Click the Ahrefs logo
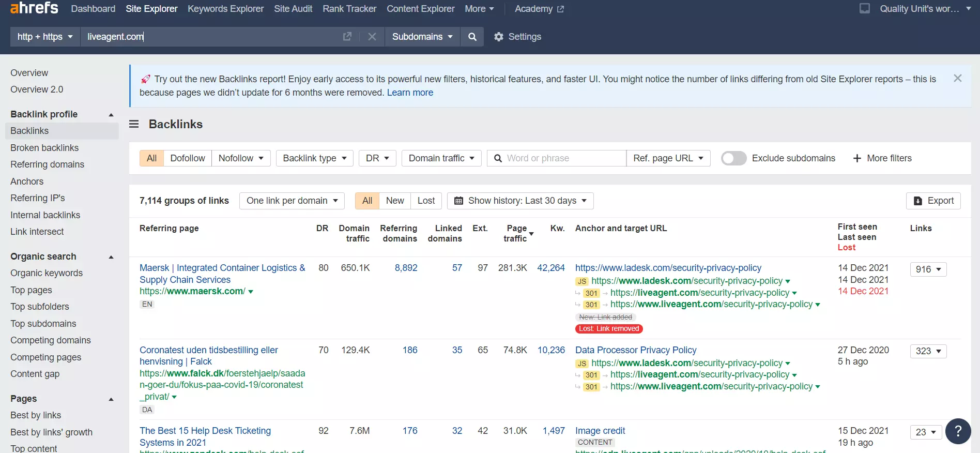 34,8
